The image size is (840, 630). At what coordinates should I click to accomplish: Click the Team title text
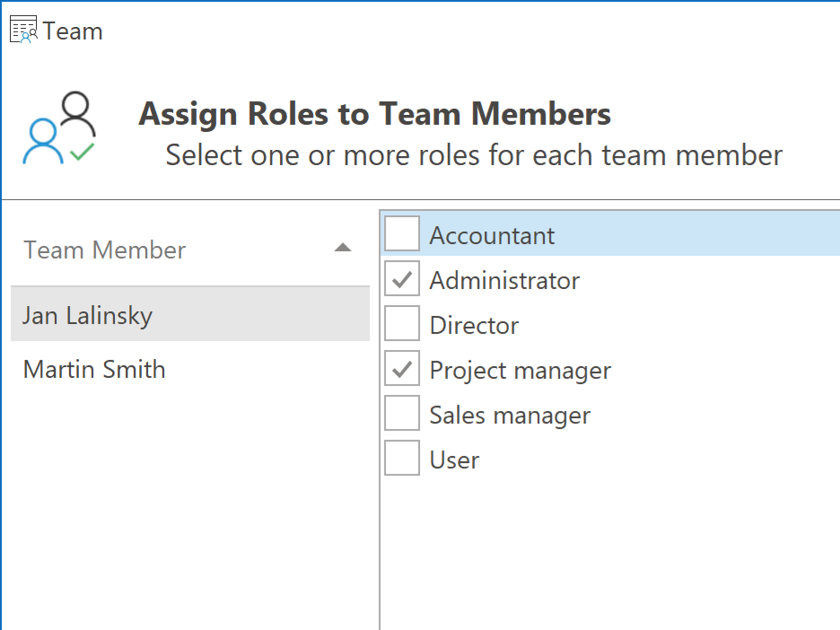[x=73, y=31]
